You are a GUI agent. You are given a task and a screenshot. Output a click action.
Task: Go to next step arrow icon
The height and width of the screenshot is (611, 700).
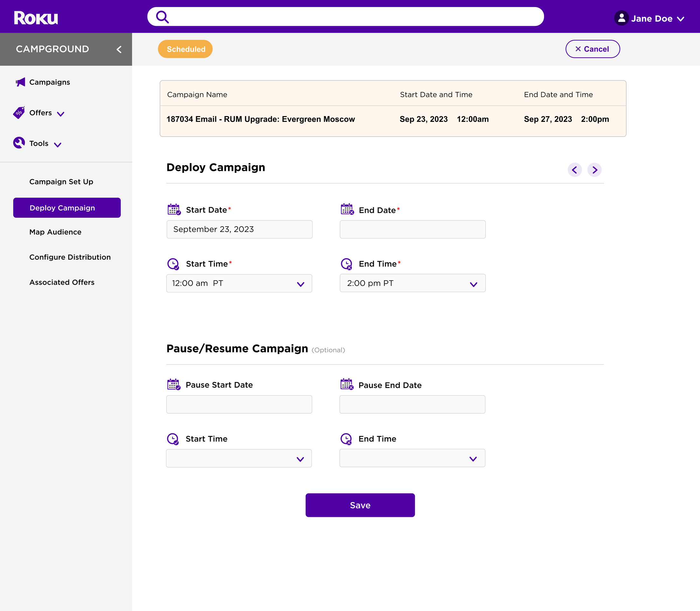coord(594,170)
